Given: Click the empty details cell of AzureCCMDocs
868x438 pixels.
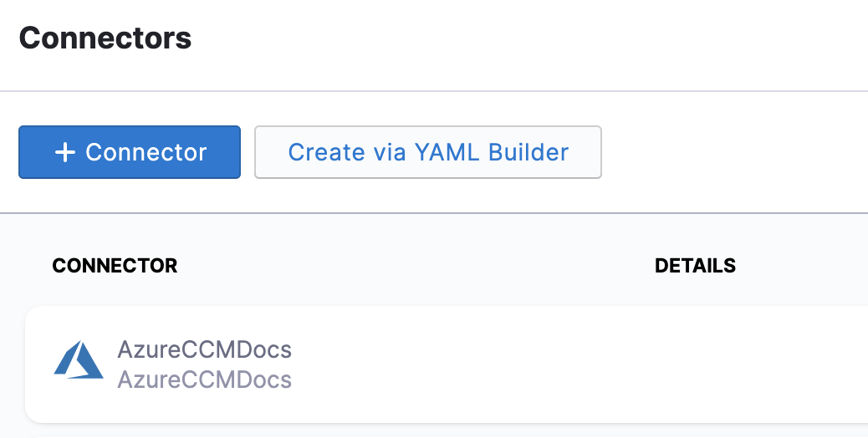Looking at the screenshot, I should click(x=736, y=364).
